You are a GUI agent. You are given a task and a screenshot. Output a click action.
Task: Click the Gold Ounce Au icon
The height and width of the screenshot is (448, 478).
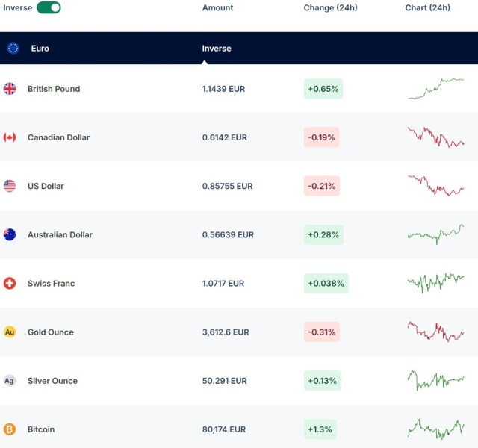pos(10,332)
